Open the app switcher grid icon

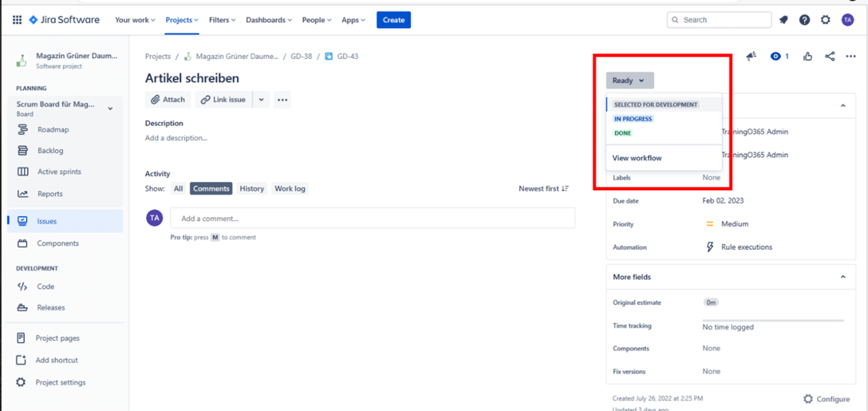tap(17, 20)
